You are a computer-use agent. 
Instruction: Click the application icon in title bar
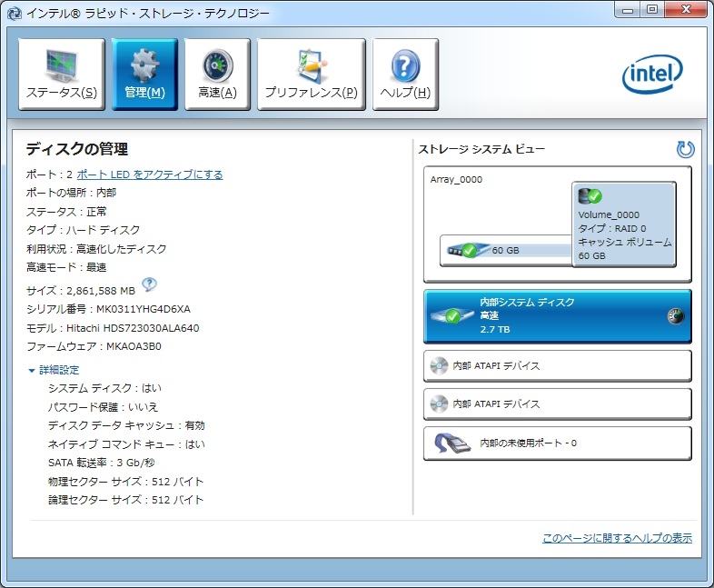point(15,14)
